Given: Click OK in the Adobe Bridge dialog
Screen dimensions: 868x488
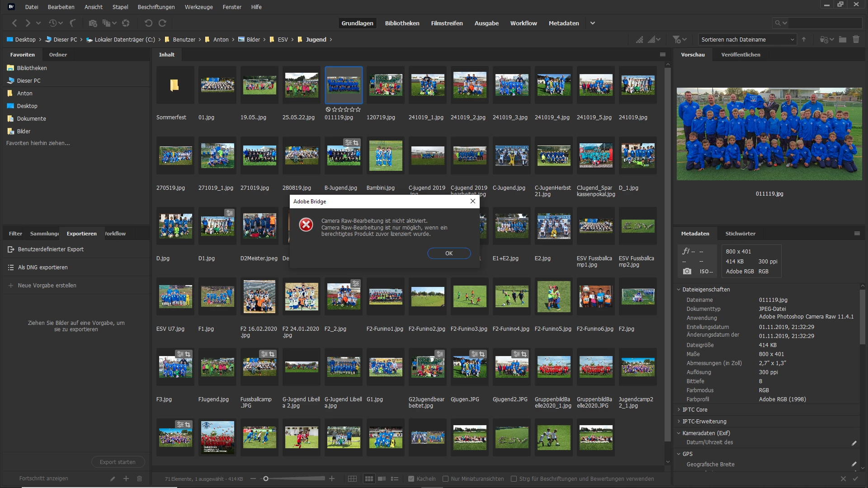Looking at the screenshot, I should (x=448, y=253).
